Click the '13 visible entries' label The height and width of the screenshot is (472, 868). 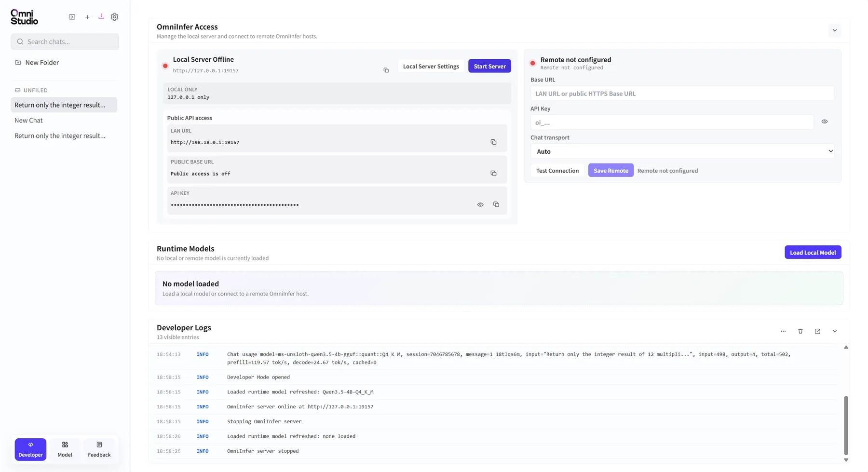point(177,337)
